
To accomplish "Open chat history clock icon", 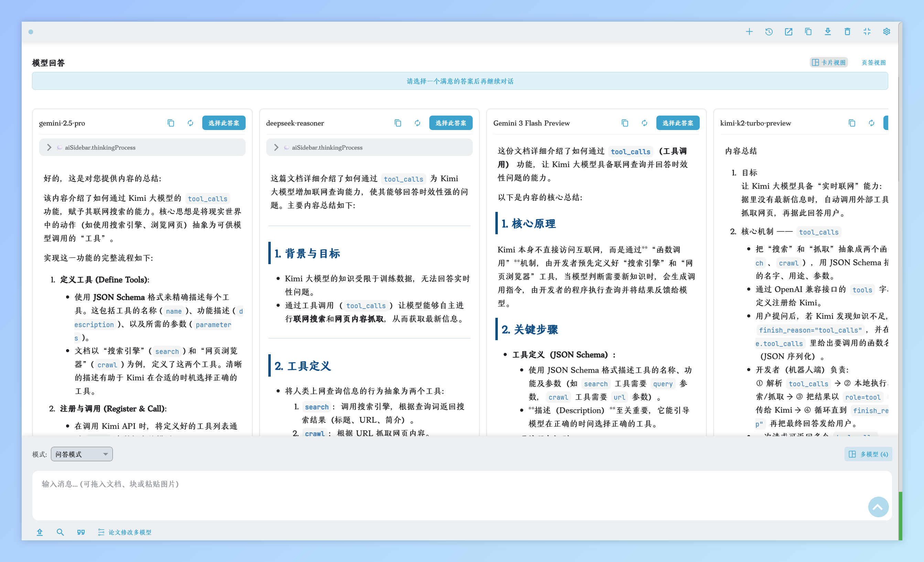I will pos(769,32).
